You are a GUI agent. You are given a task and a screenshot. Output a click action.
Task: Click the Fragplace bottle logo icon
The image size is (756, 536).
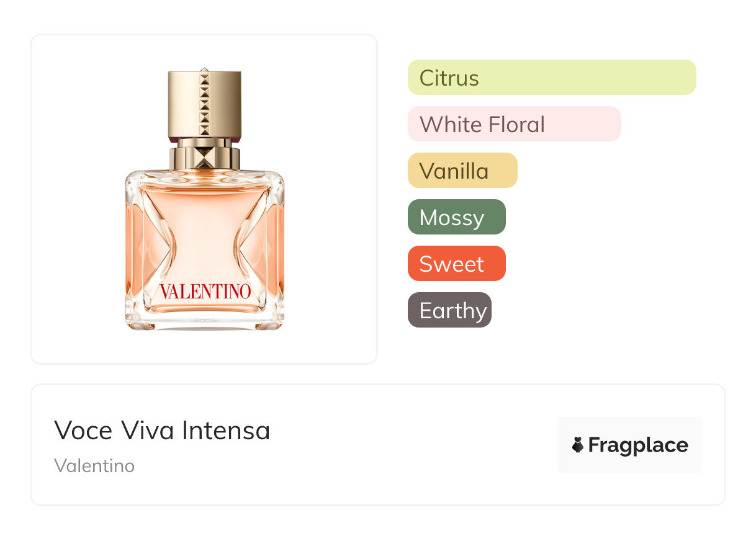pyautogui.click(x=578, y=445)
